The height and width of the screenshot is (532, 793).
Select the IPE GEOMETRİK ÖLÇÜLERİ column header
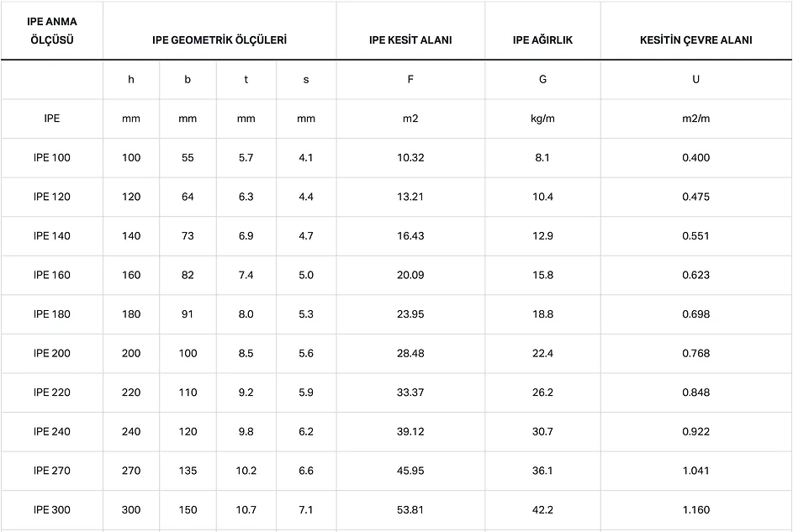tap(219, 40)
